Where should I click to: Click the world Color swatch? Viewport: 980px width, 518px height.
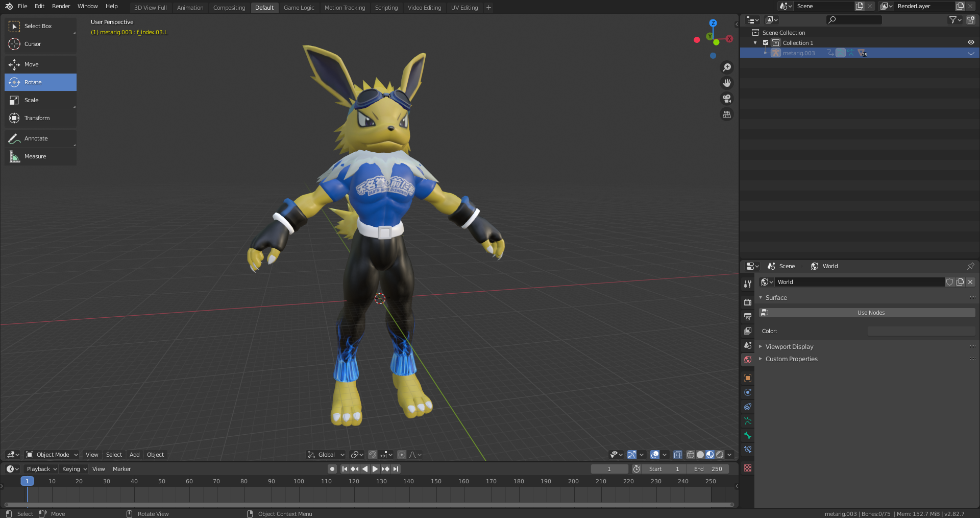921,331
